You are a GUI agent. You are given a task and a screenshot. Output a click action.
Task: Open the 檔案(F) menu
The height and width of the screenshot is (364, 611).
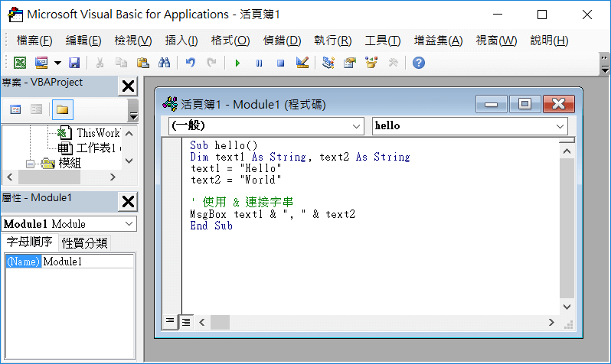click(34, 41)
